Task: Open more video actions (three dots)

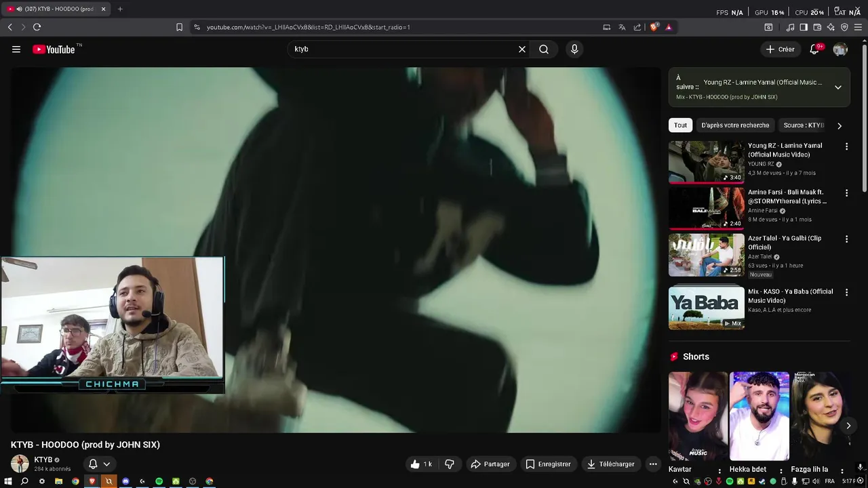Action: tap(653, 464)
